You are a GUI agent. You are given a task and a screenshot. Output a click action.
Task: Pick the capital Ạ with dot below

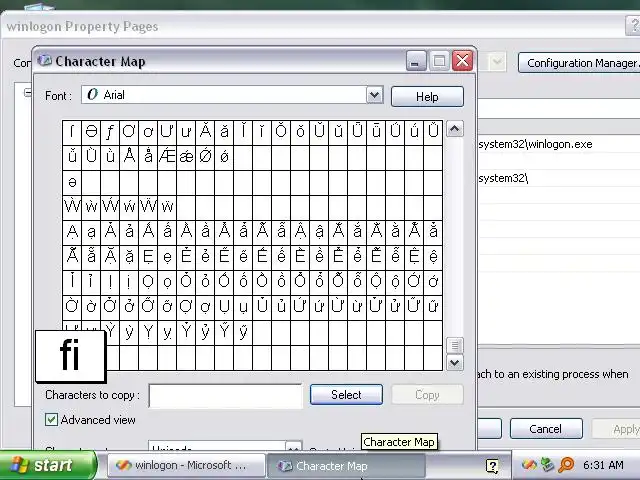72,232
